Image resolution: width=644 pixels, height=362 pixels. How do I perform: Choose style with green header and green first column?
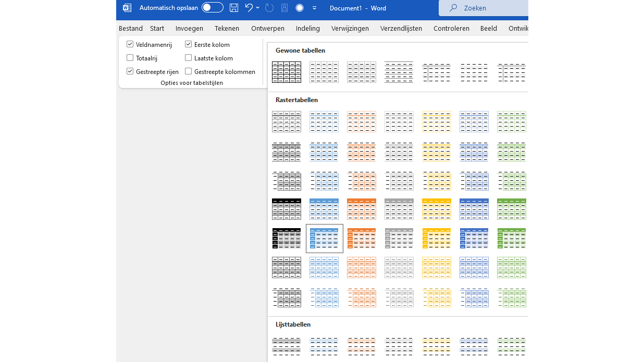pos(512,238)
